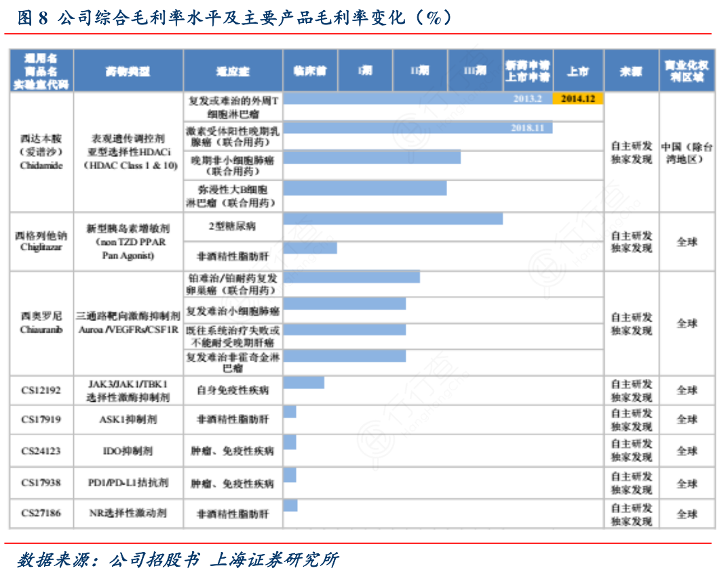728x577 pixels.
Task: Select the CS17919 row label
Action: (x=41, y=420)
